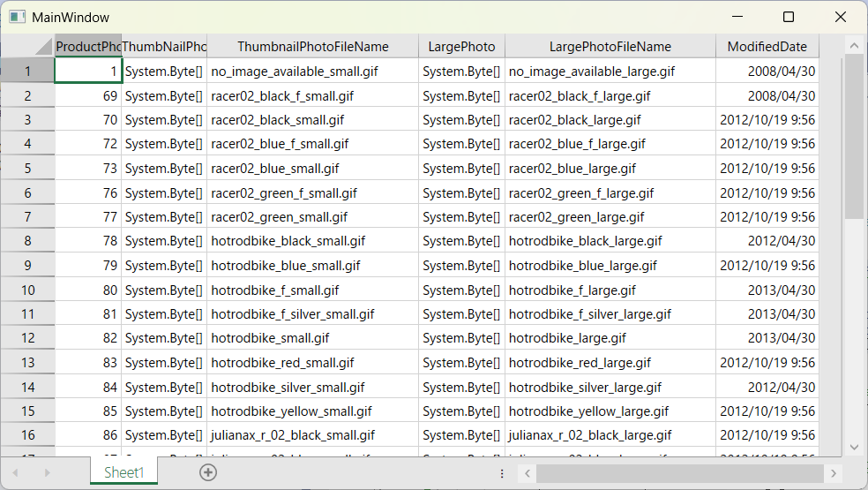Image resolution: width=868 pixels, height=490 pixels.
Task: Maximize the MainWindow window
Action: pyautogui.click(x=789, y=17)
